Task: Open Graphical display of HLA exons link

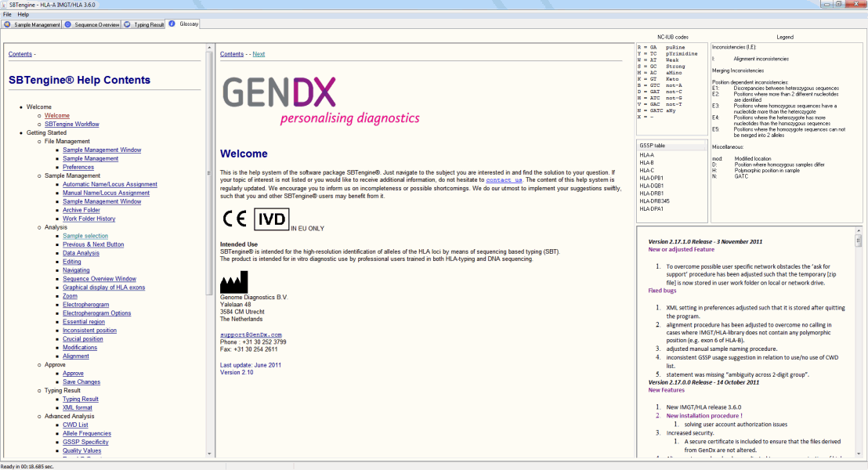Action: click(x=103, y=287)
